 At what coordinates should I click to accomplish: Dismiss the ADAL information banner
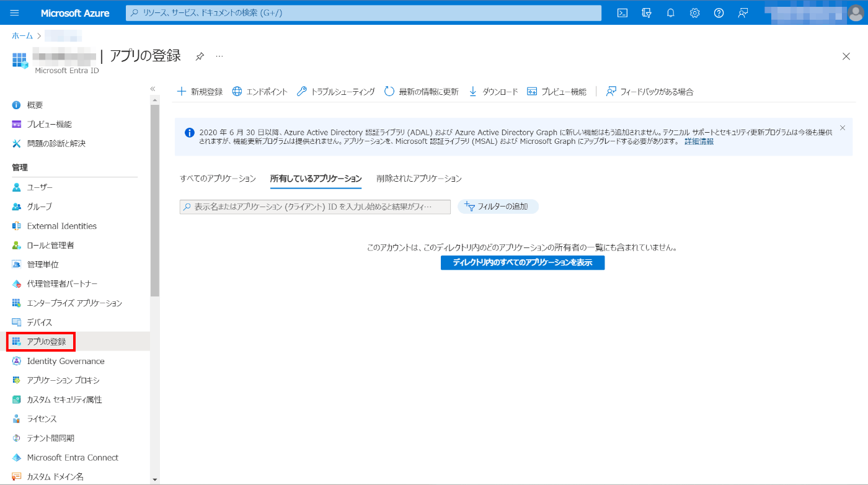843,128
